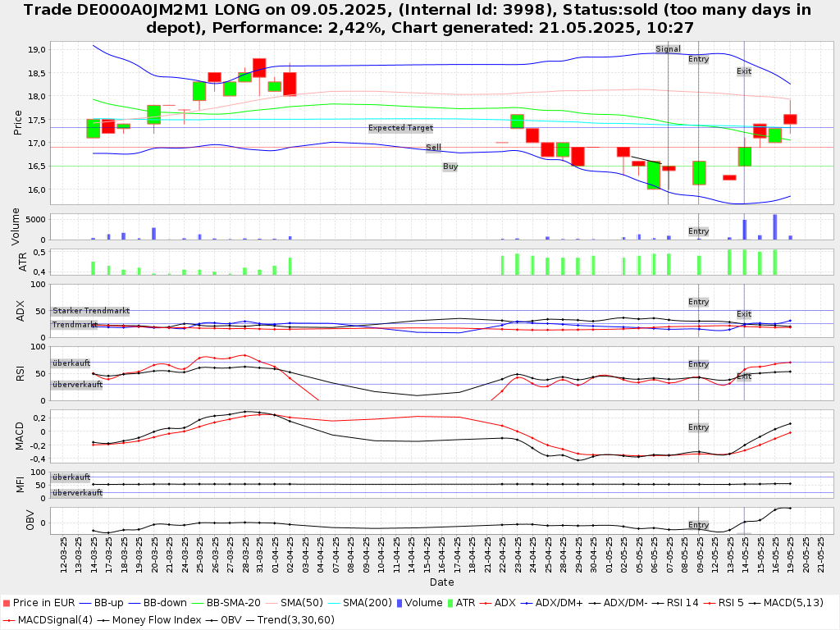The height and width of the screenshot is (630, 840).
Task: Click the blue Volume legend square
Action: coord(399,603)
